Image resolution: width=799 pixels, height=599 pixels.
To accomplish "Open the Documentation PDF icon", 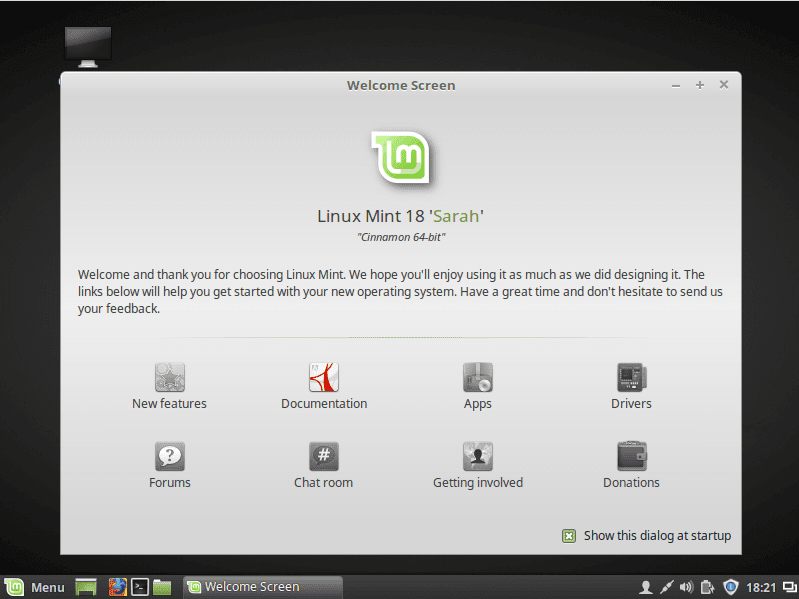I will click(324, 377).
